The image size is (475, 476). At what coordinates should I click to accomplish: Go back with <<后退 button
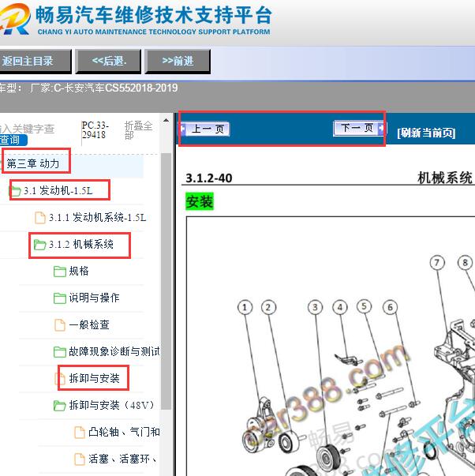coord(108,62)
